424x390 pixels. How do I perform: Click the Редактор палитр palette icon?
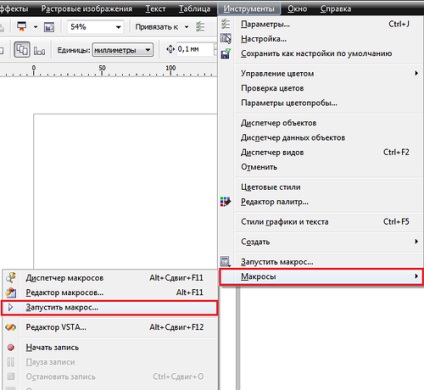pos(226,202)
